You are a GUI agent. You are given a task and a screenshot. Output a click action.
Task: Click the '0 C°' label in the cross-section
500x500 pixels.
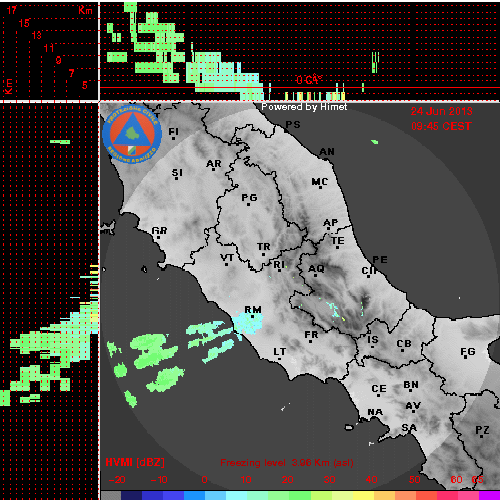click(309, 80)
